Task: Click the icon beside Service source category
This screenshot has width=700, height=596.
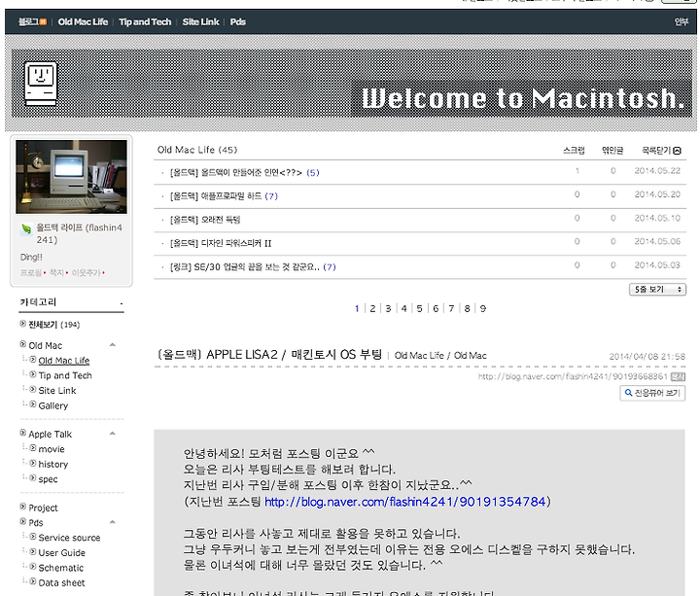Action: point(33,536)
